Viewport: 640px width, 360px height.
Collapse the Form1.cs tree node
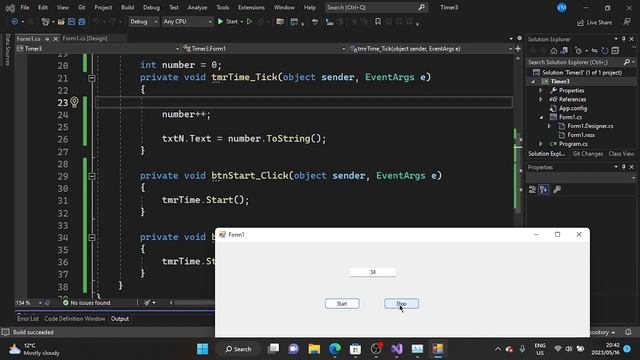point(541,117)
